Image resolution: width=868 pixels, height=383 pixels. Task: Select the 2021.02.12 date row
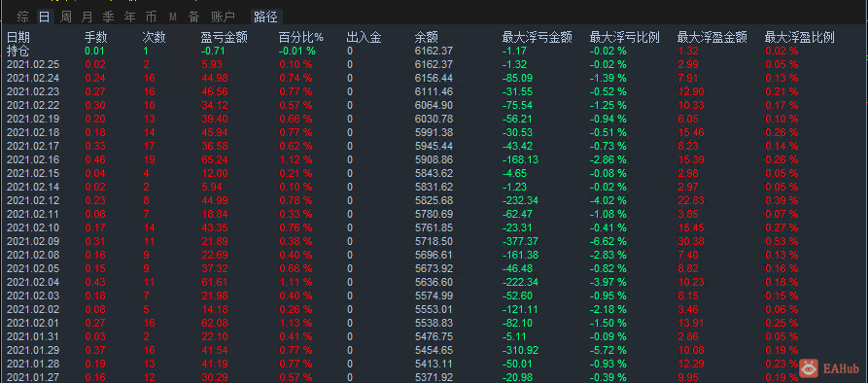click(32, 200)
